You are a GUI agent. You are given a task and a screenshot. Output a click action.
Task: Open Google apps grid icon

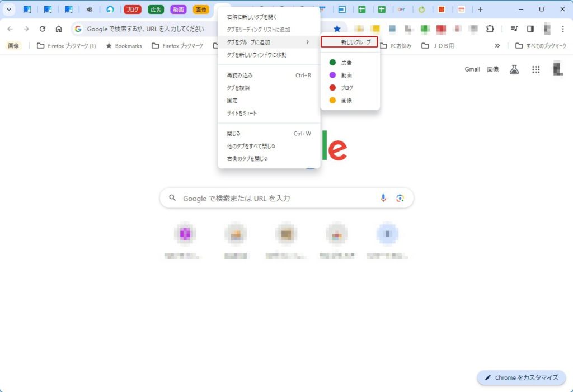click(536, 69)
